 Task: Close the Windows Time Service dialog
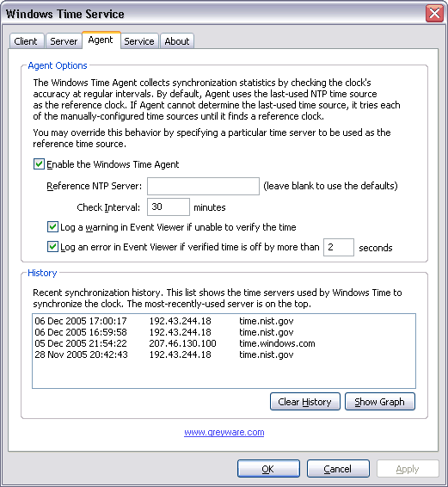[434, 14]
